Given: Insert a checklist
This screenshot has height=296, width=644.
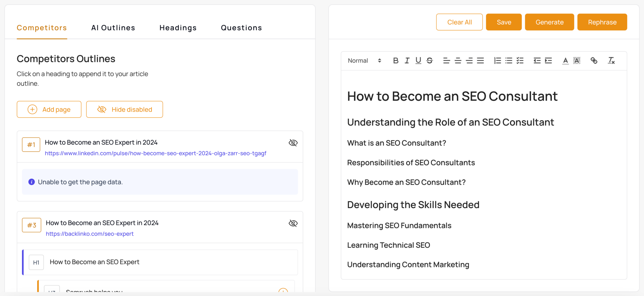Looking at the screenshot, I should [x=520, y=60].
